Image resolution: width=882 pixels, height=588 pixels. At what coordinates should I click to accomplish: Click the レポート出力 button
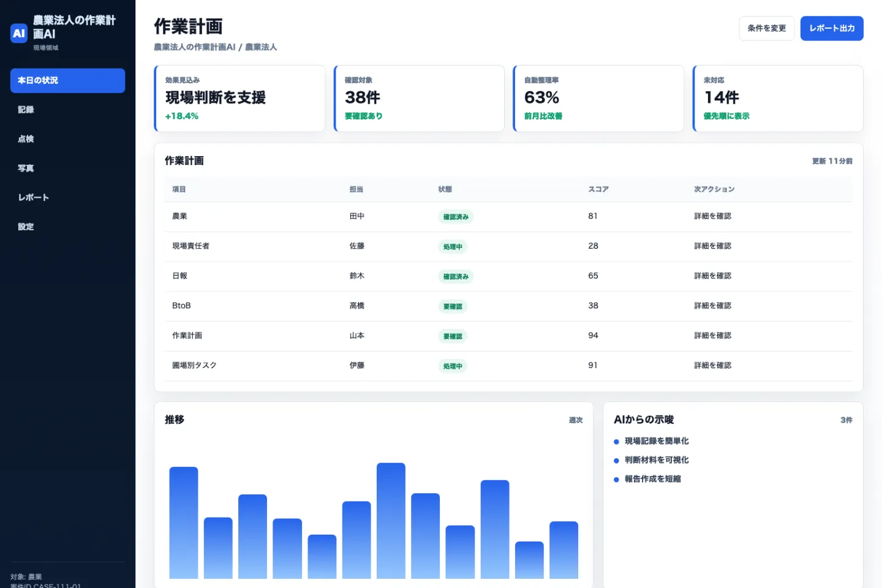pyautogui.click(x=832, y=28)
